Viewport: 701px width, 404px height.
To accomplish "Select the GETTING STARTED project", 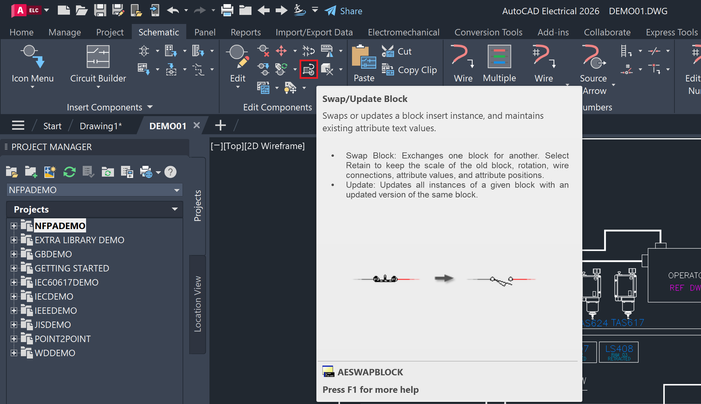I will [x=72, y=268].
